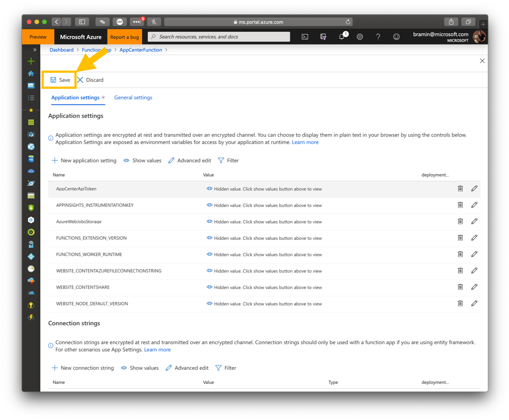Toggle Safari sidebar button

82,22
